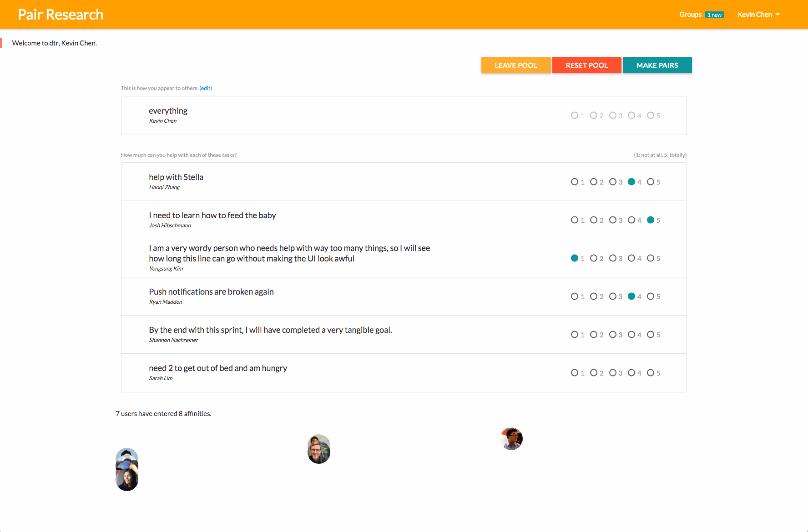The image size is (808, 532).
Task: Click the Pair Research logo text
Action: coord(60,14)
